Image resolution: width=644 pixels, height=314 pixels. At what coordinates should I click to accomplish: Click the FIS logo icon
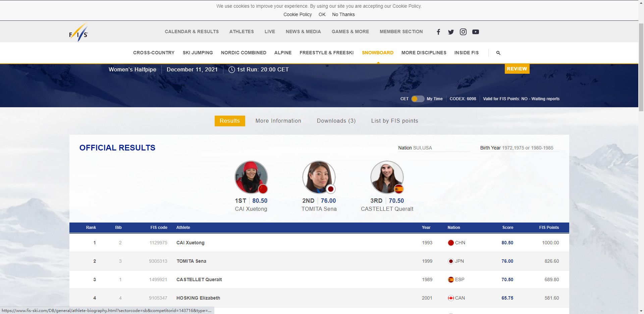(78, 33)
